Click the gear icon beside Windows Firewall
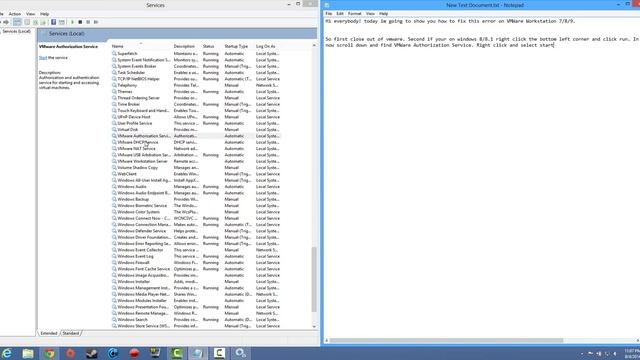The width and height of the screenshot is (640, 360). pos(114,262)
